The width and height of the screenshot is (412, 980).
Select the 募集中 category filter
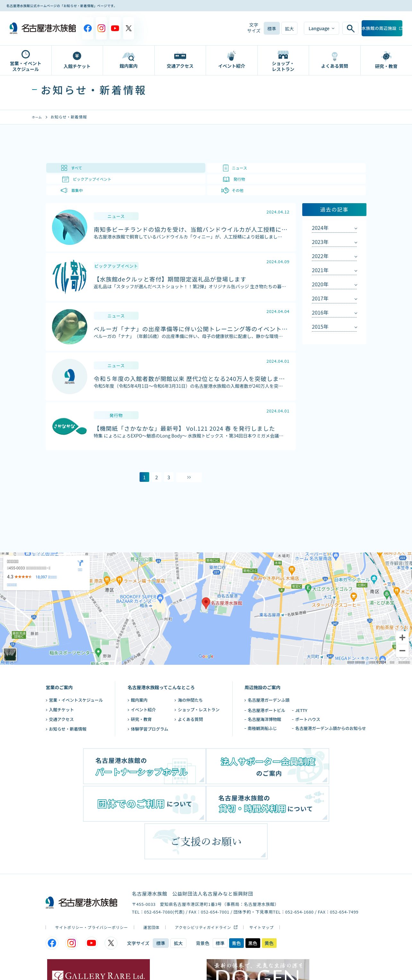125,190
